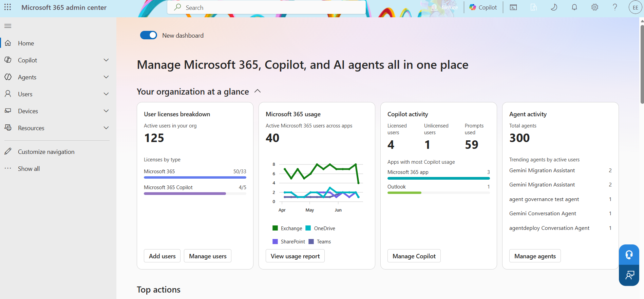Select Copilot in the left navigation

click(x=27, y=60)
